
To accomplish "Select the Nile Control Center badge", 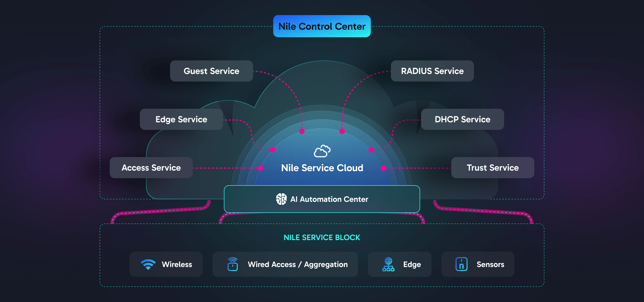I will 322,26.
